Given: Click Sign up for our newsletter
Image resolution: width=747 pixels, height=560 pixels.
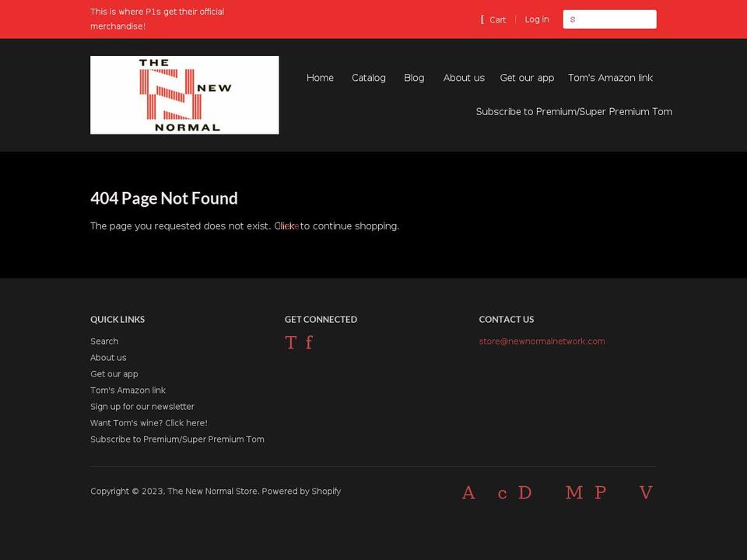Looking at the screenshot, I should click(142, 407).
